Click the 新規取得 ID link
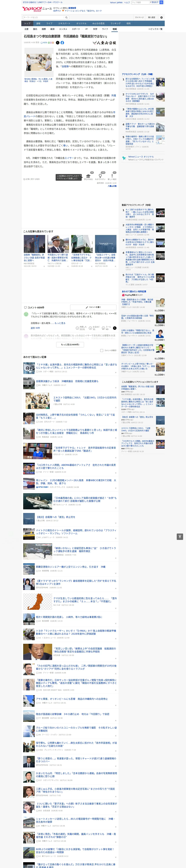Viewport: 186px width, 868px height. 72,8
